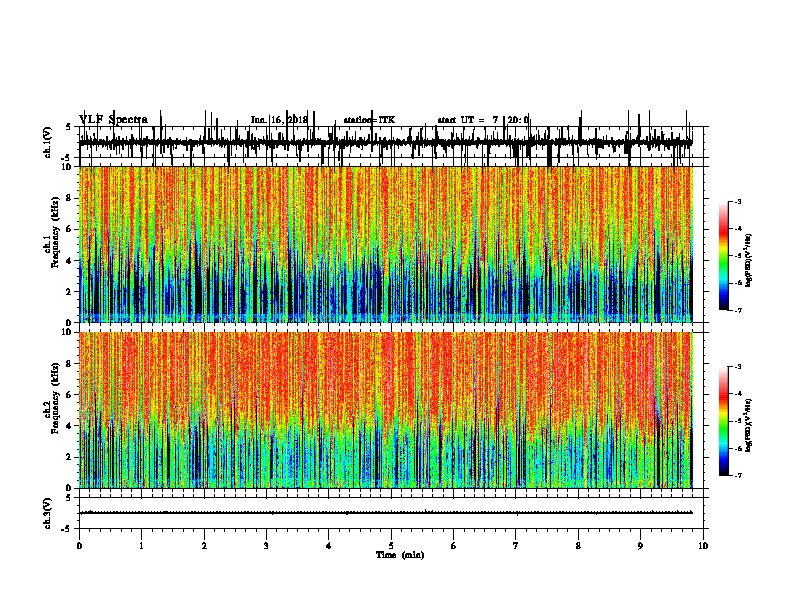Click time axis tick label '2'
This screenshot has width=792, height=612.
point(204,545)
